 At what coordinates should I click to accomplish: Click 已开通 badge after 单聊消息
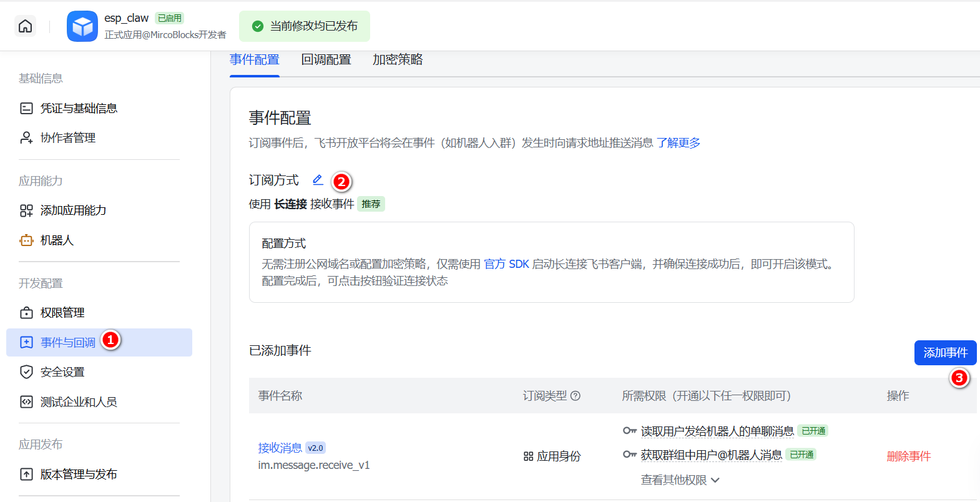click(x=813, y=431)
